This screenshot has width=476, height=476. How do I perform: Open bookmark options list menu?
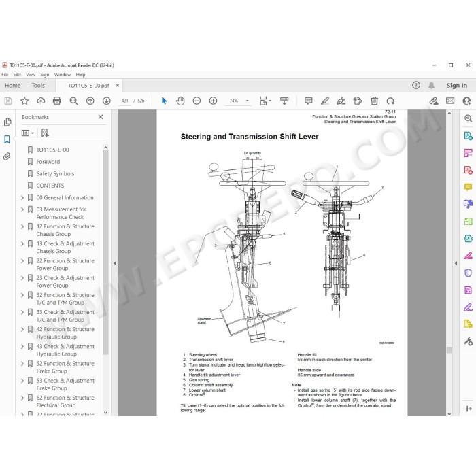28,133
